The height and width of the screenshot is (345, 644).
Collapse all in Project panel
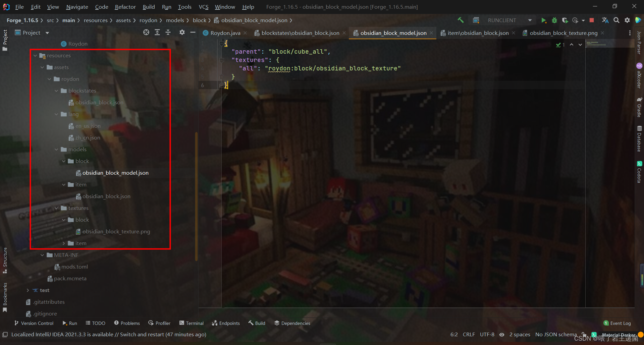pyautogui.click(x=168, y=32)
